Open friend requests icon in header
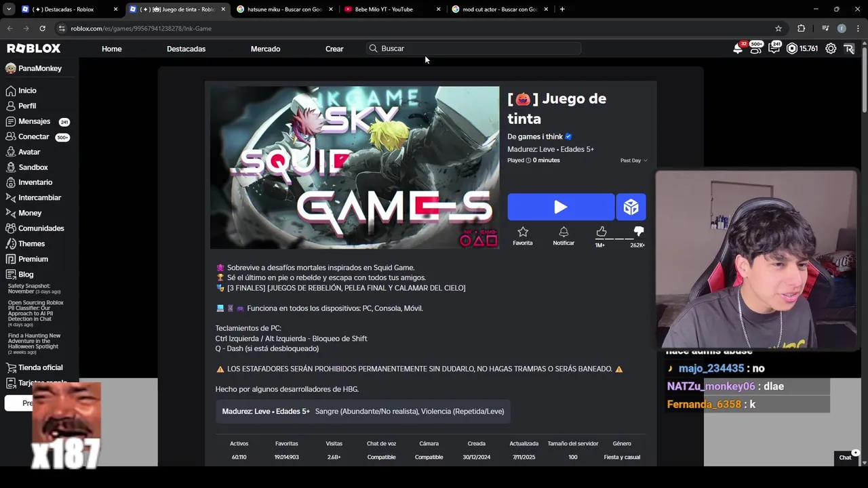The width and height of the screenshot is (868, 488). 755,48
